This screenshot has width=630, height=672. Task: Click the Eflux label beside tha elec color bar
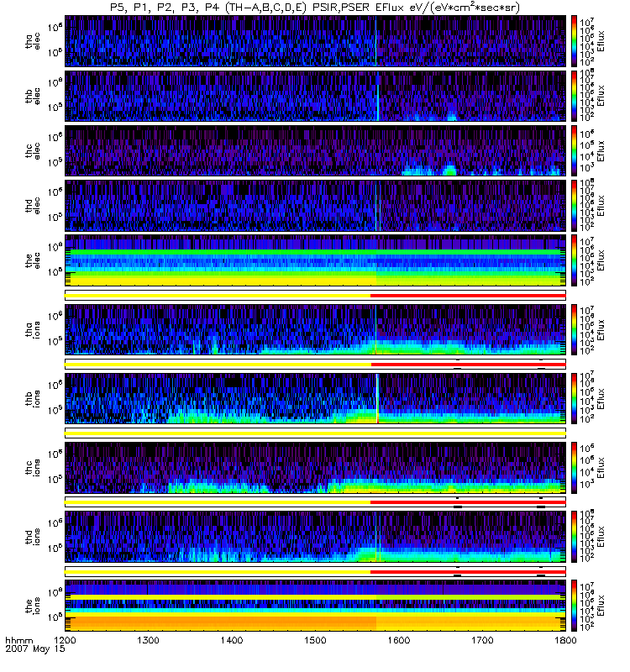point(601,41)
